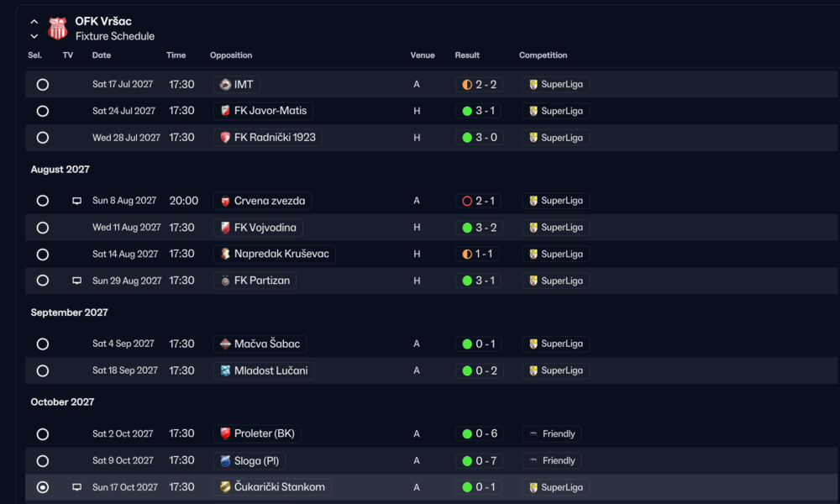
Task: Click the TV icon on Crvena zvezda fixture
Action: point(77,201)
